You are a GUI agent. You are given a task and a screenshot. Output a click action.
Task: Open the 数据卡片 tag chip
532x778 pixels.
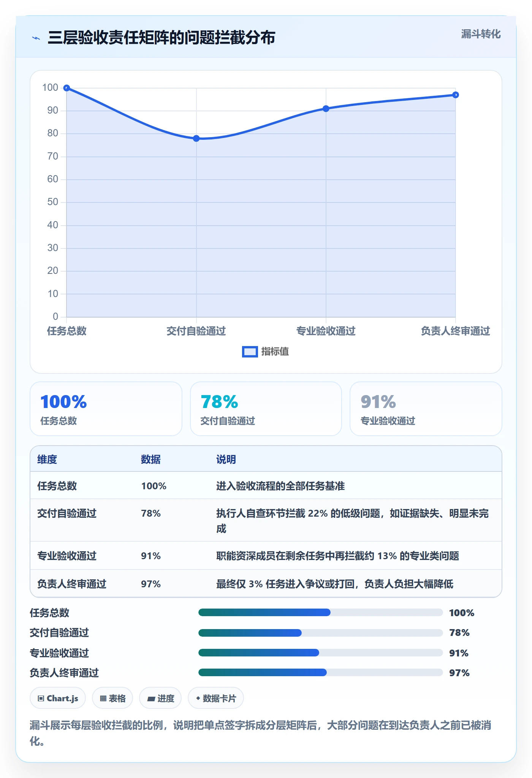(x=216, y=698)
